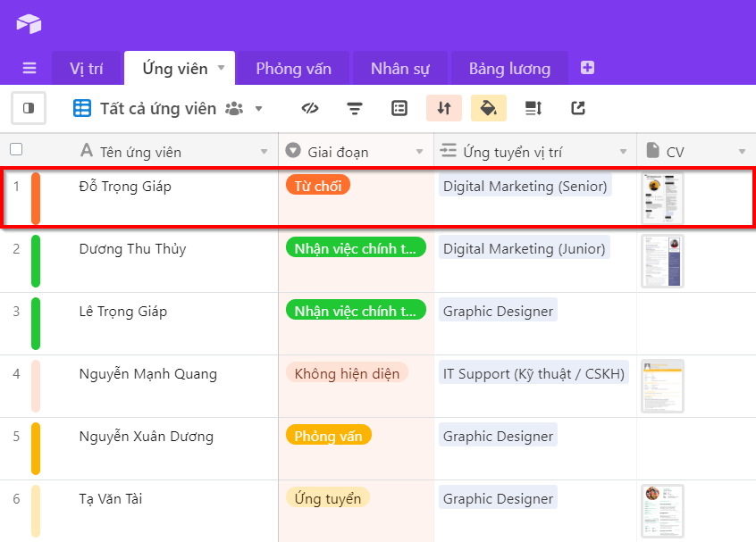The width and height of the screenshot is (756, 542).
Task: Open the hamburger tables list menu
Action: pos(29,69)
